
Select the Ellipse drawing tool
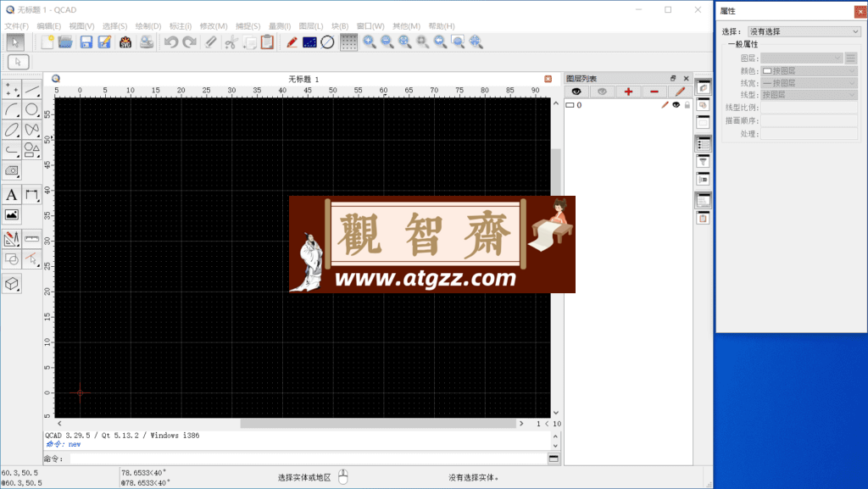pos(12,130)
